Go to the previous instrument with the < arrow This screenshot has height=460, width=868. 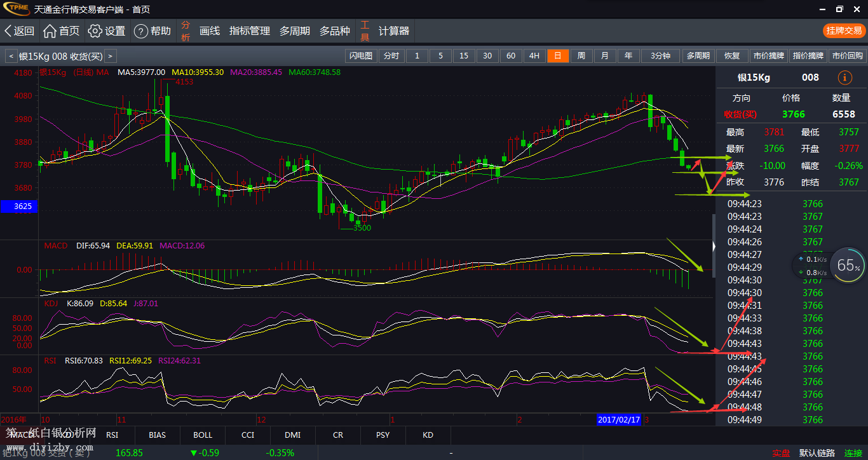(x=11, y=56)
